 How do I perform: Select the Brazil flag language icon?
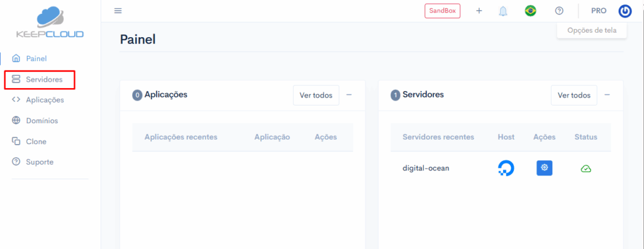pos(530,11)
